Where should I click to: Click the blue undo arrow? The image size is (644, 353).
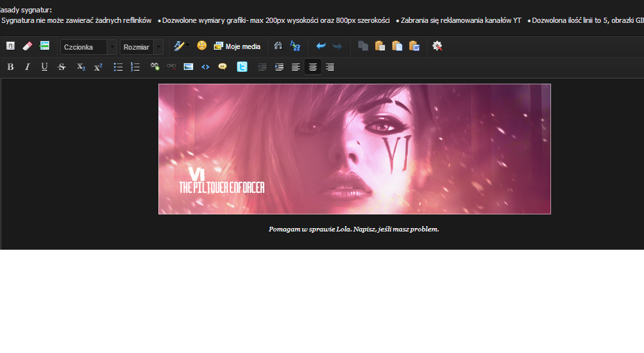coord(321,46)
